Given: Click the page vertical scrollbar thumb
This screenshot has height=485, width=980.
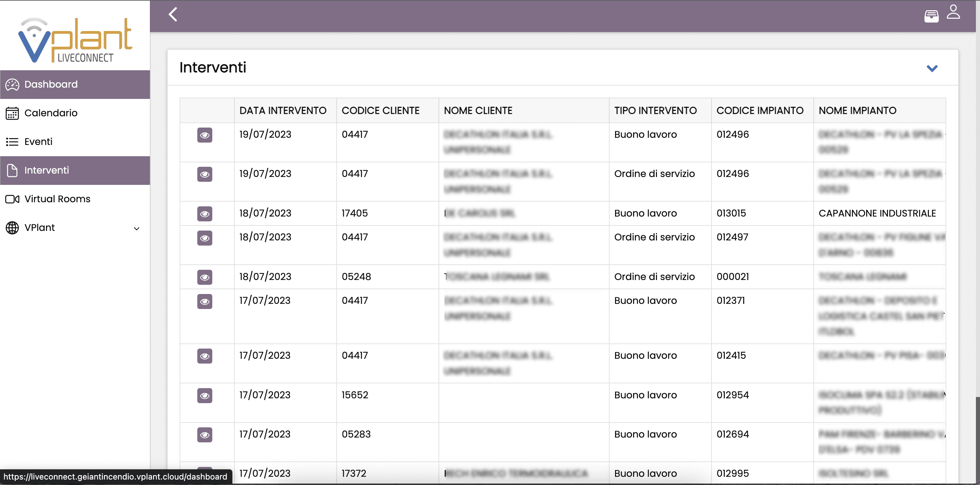Looking at the screenshot, I should coord(977,440).
